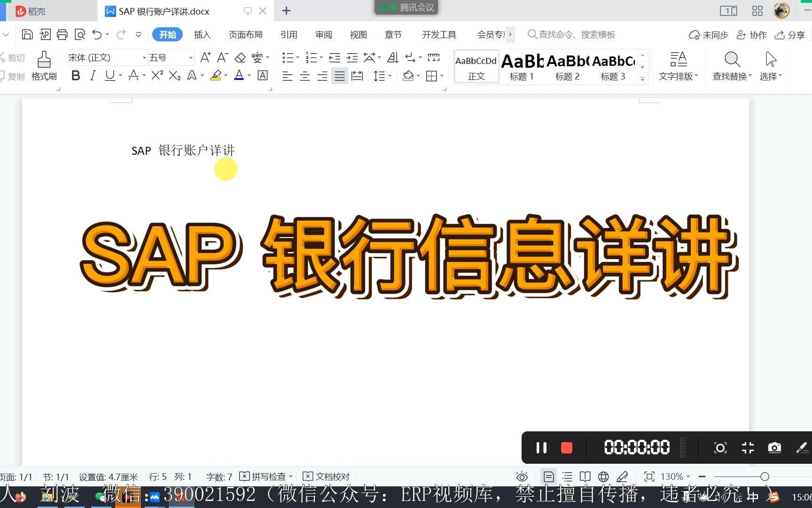Clear formatting with eraser icon
The image size is (812, 508).
pos(240,57)
